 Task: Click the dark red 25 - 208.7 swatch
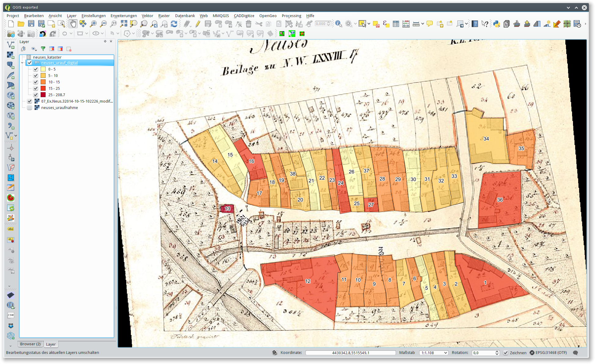point(43,95)
